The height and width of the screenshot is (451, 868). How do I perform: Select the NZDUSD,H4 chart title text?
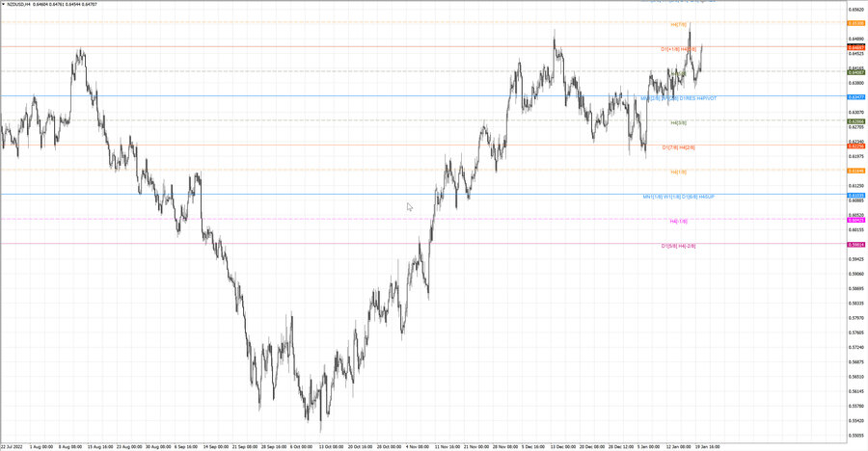[19, 4]
